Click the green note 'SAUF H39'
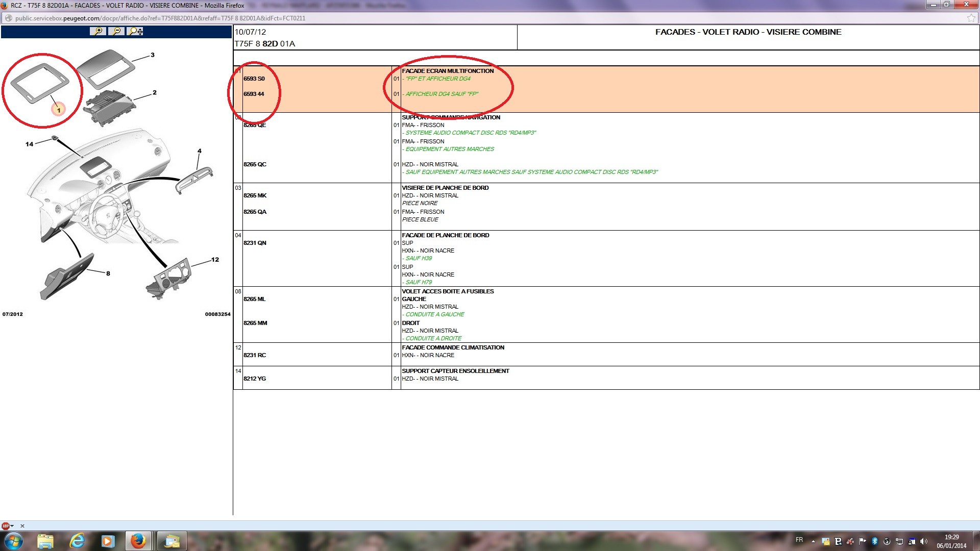 pos(419,258)
